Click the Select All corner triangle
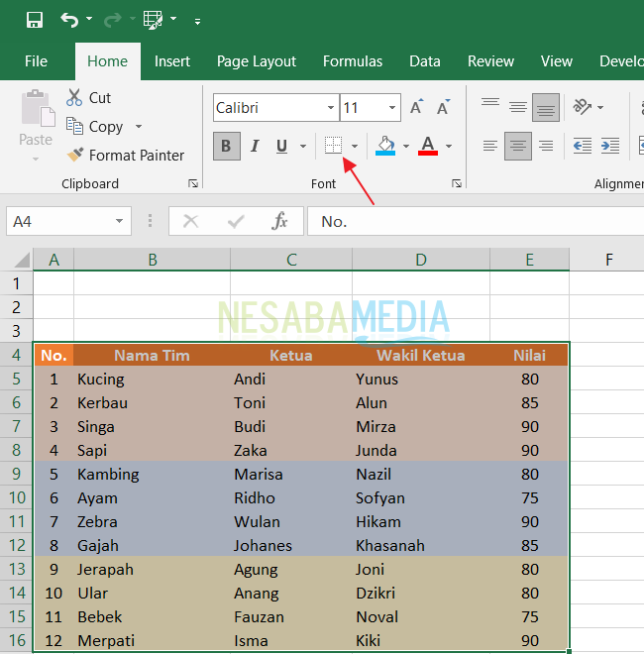This screenshot has width=644, height=654. (22, 260)
